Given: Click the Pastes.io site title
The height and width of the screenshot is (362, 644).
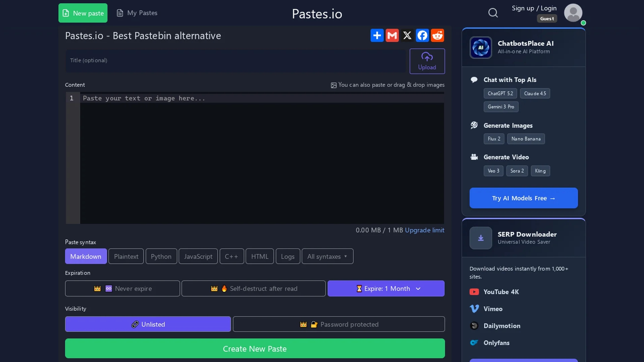Looking at the screenshot, I should pos(317,14).
